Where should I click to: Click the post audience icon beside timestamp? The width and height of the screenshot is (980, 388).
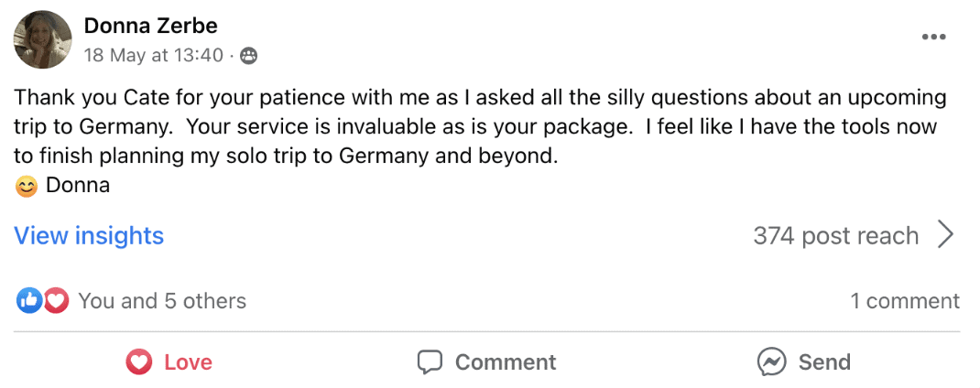click(248, 56)
